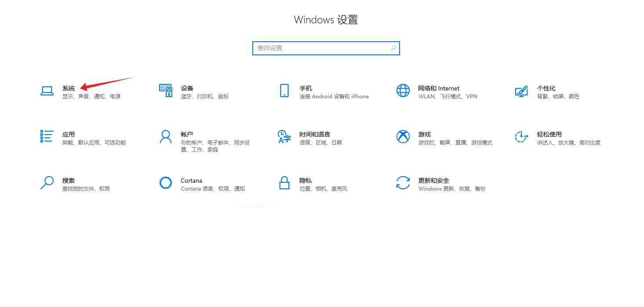Open the Devices keyboard-and-speaker icon
644x307 pixels.
coord(165,90)
